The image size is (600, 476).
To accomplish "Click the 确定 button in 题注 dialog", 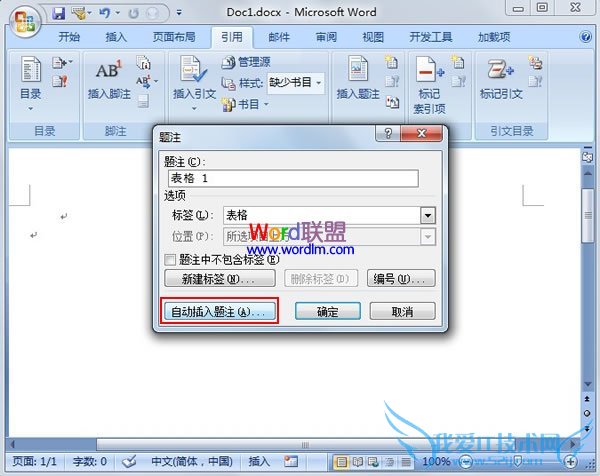I will [328, 311].
